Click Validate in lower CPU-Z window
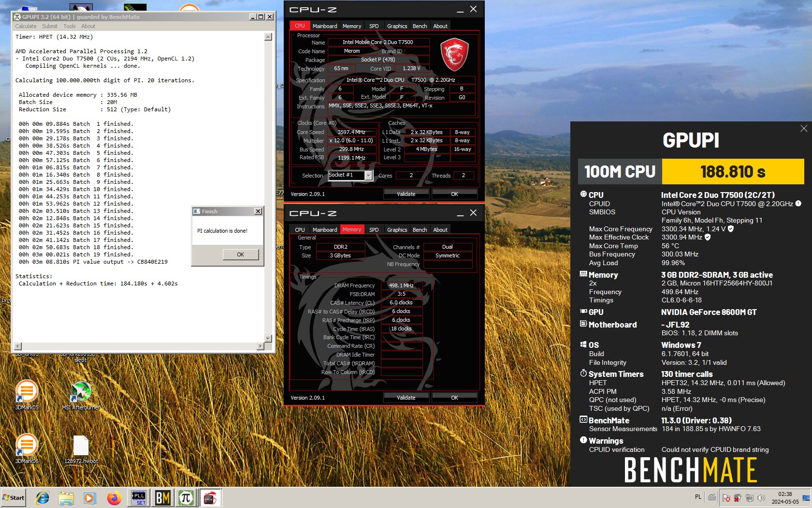The height and width of the screenshot is (508, 812). [406, 398]
